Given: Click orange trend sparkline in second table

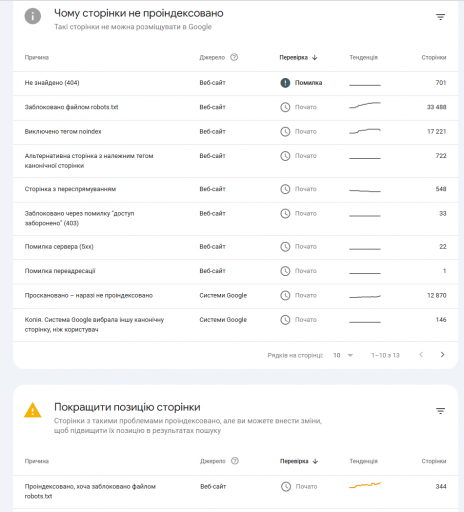Looking at the screenshot, I should click(365, 485).
